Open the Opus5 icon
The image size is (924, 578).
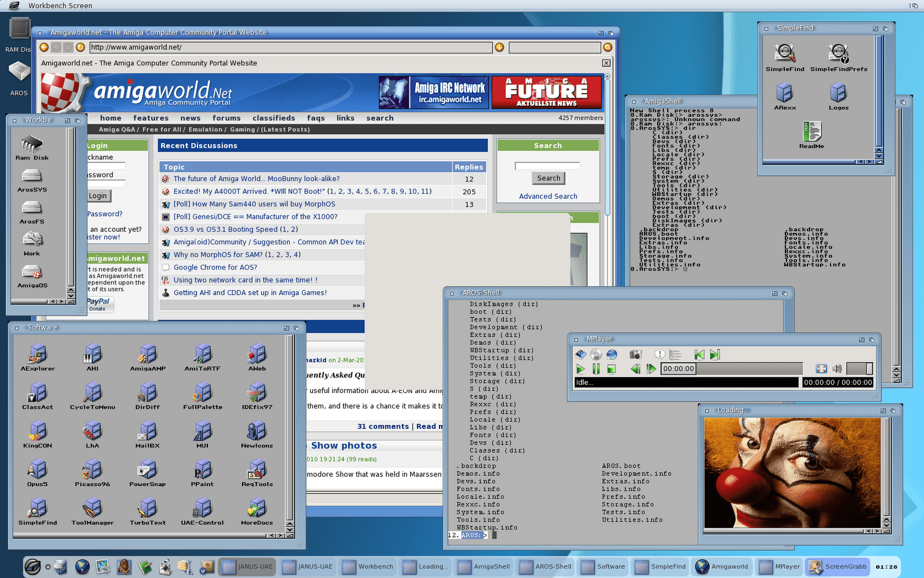[38, 473]
